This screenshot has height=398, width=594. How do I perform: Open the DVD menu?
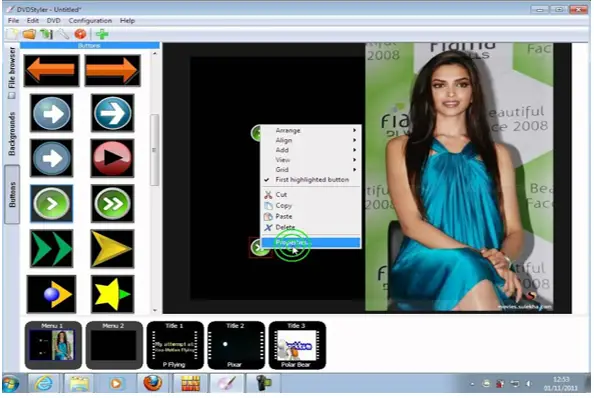(x=53, y=20)
